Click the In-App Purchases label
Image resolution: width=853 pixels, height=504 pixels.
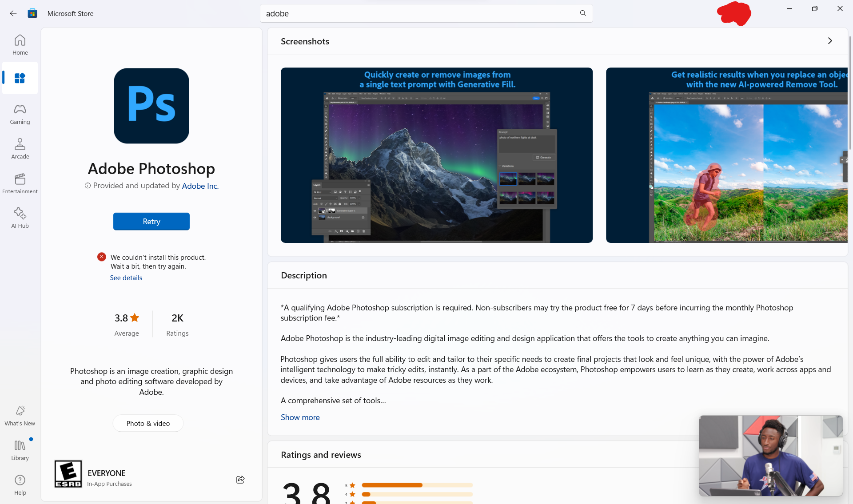coord(109,484)
